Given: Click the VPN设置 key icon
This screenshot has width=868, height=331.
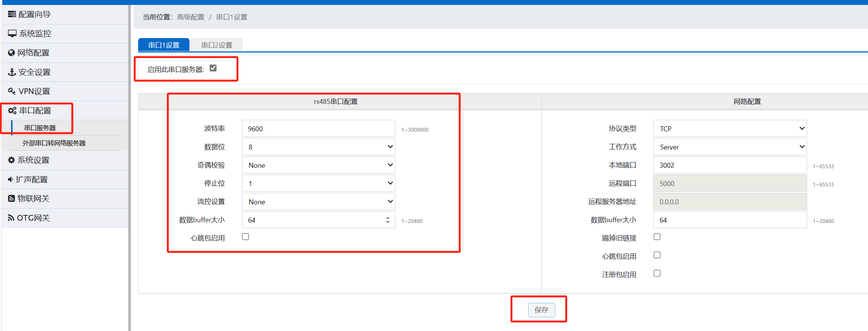Looking at the screenshot, I should (12, 91).
